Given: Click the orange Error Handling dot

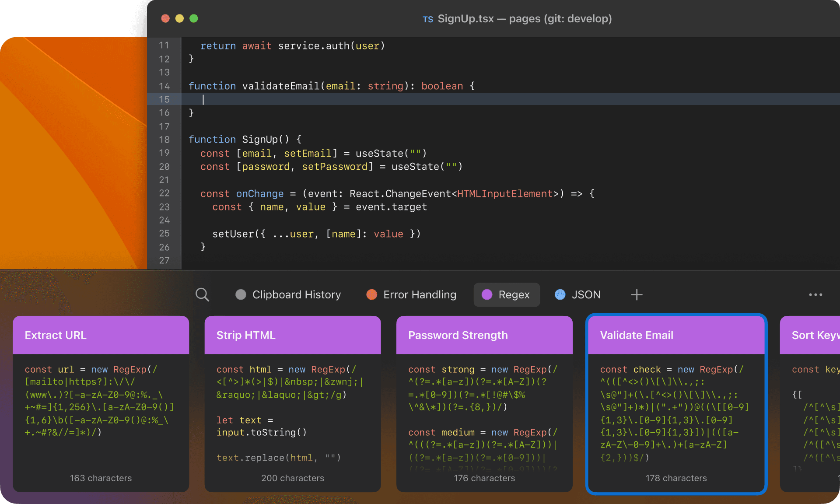Looking at the screenshot, I should [371, 295].
